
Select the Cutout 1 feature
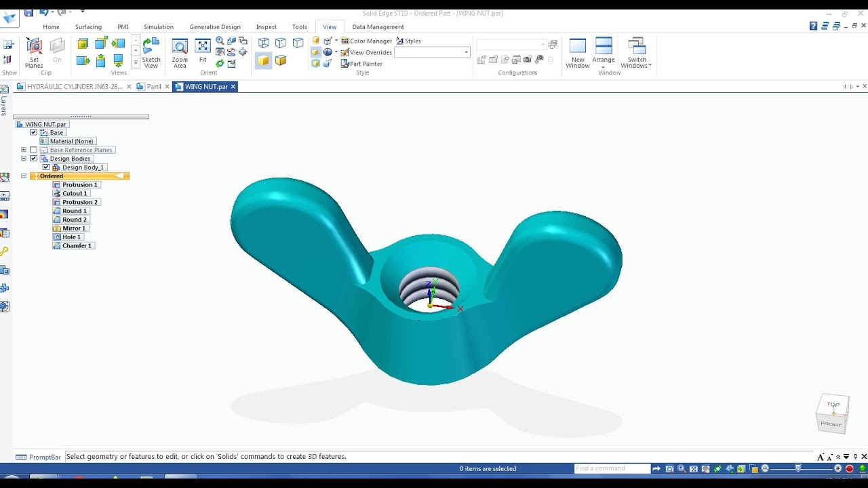click(71, 194)
